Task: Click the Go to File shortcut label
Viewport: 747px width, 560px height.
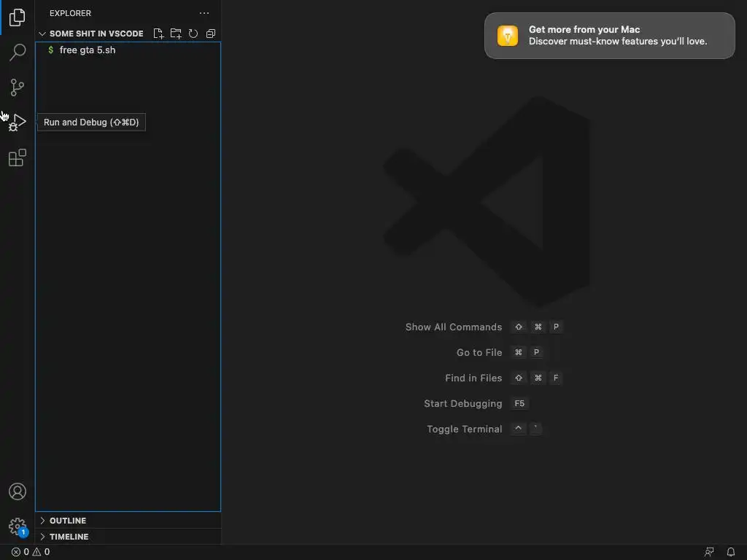Action: (479, 352)
